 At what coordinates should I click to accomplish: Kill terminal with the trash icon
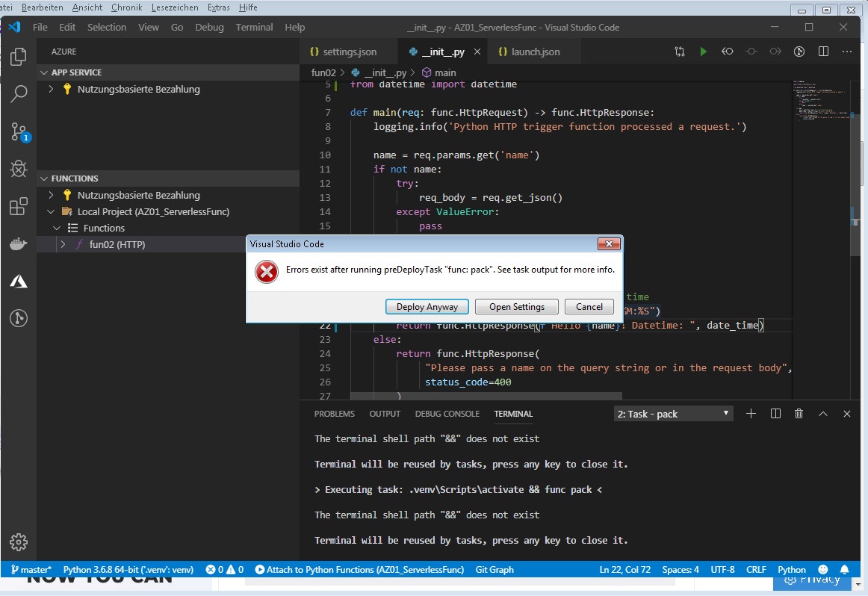799,413
